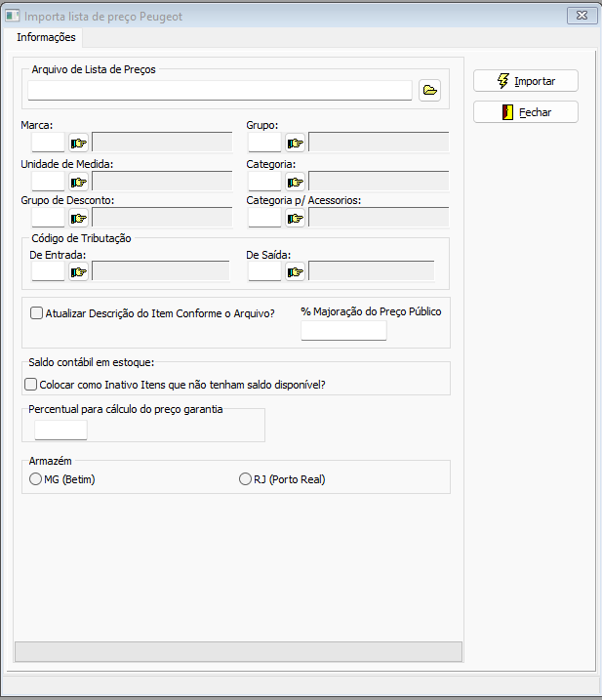
Task: Focus the % Majoração do Preço Público field
Action: click(x=343, y=331)
